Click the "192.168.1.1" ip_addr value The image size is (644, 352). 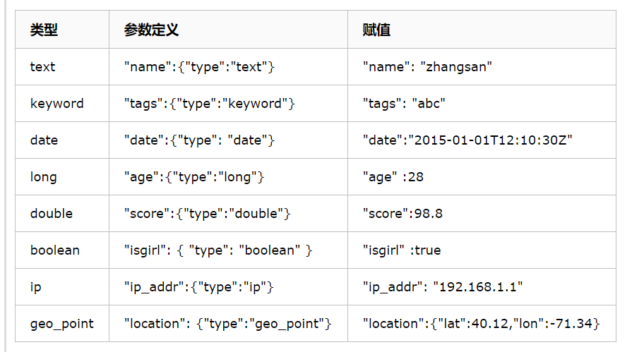click(478, 287)
